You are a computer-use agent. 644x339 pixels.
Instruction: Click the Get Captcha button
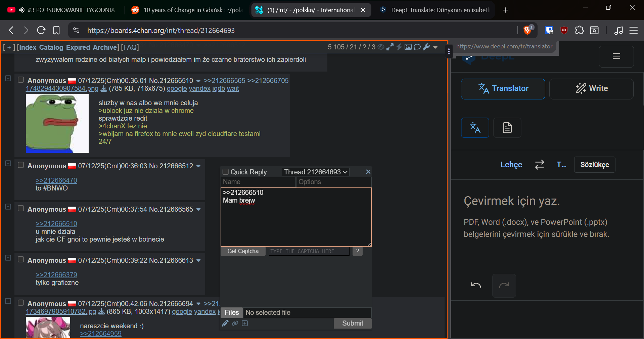coord(243,251)
